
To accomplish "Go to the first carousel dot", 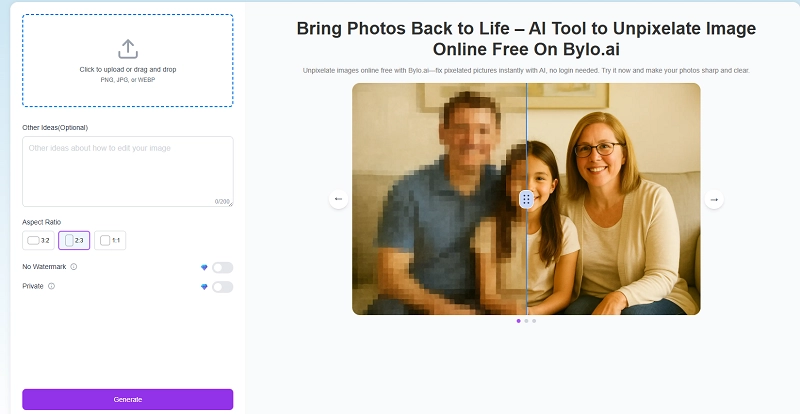I will coord(519,321).
